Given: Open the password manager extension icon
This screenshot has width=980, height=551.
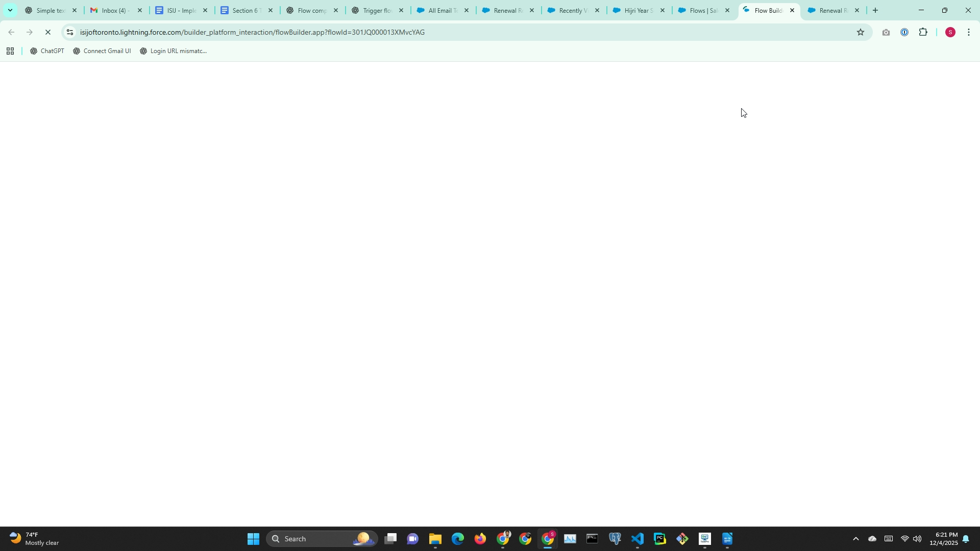Looking at the screenshot, I should (904, 32).
